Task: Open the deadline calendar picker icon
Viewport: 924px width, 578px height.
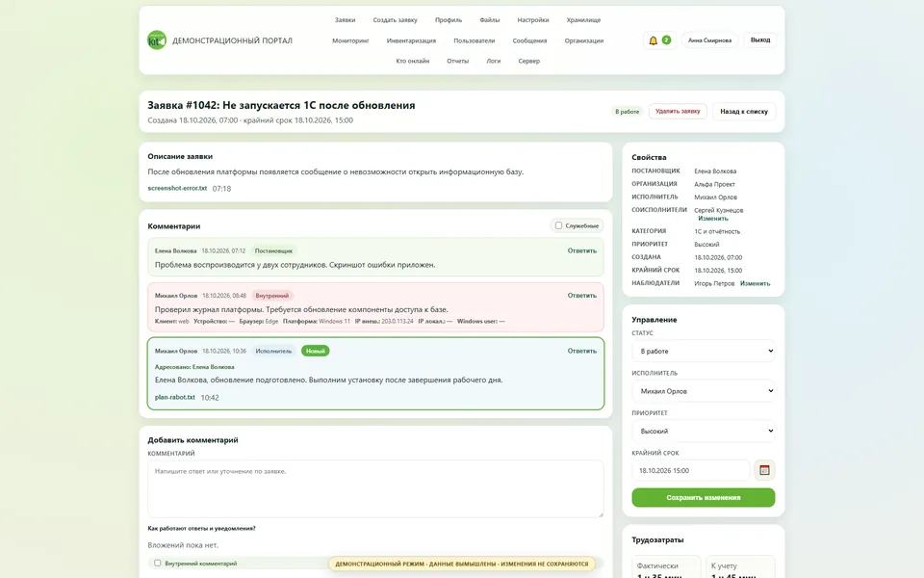Action: pos(764,470)
